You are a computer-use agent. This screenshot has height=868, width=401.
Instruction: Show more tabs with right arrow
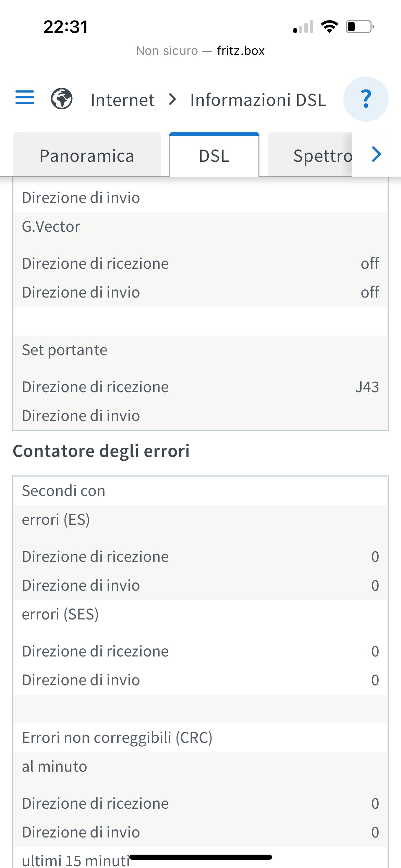tap(376, 154)
